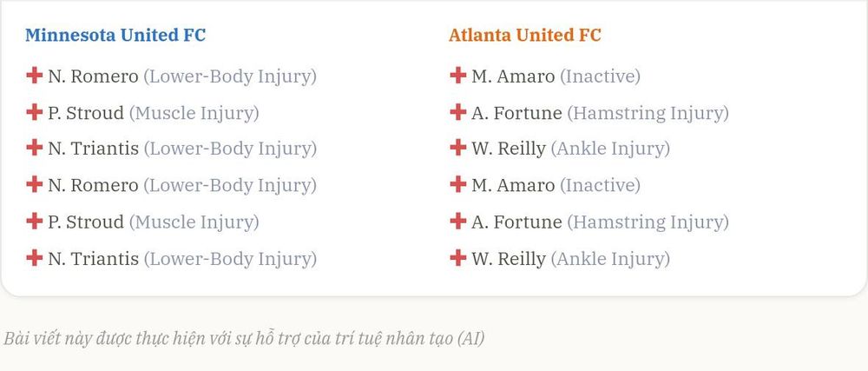
Task: Select the first N. Romero player name
Action: tap(93, 76)
